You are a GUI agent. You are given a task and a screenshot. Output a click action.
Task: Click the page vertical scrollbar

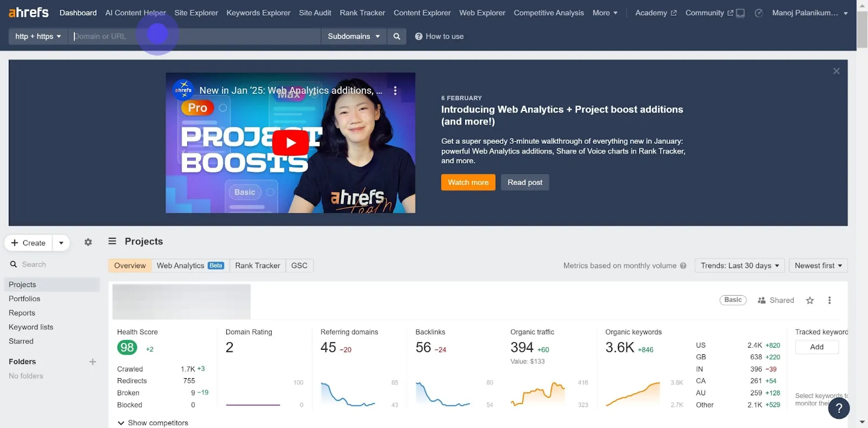point(862,29)
